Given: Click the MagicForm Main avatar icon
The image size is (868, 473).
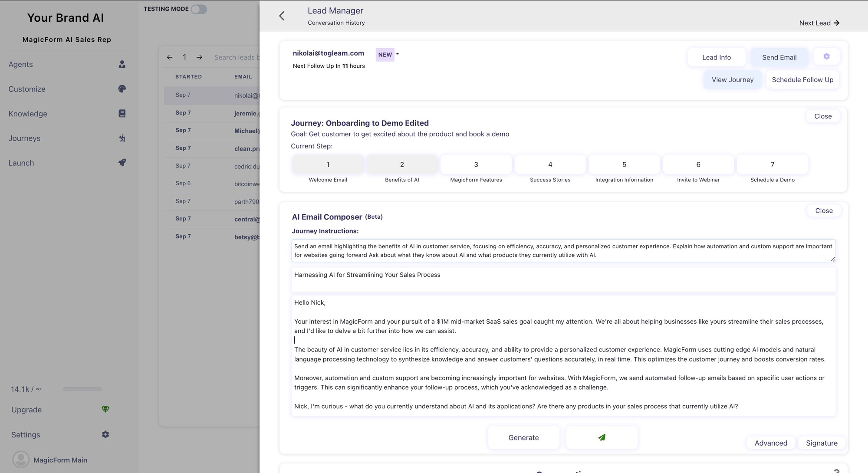Looking at the screenshot, I should 21,460.
